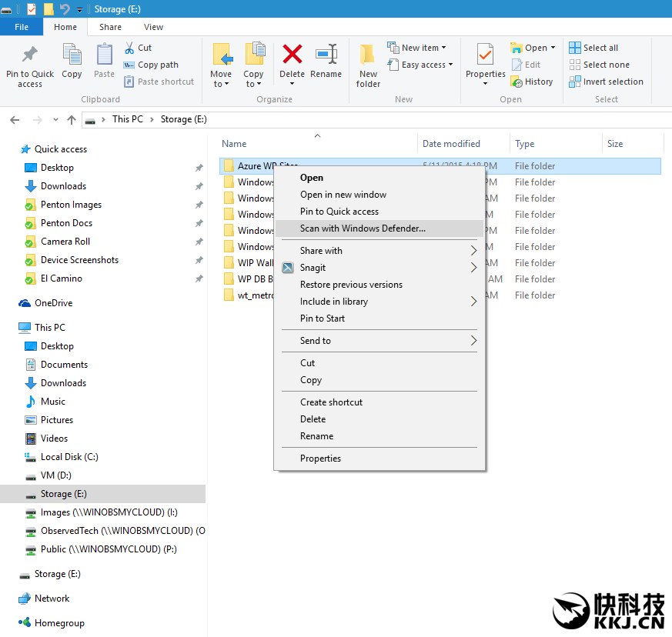
Task: Expand the Open button dropdown arrow
Action: (553, 48)
